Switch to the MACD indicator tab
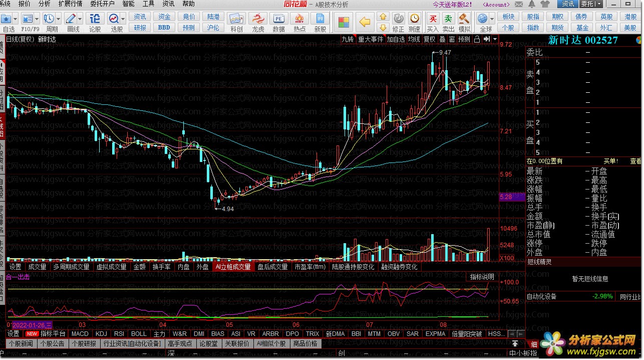The image size is (644, 360). coord(80,334)
